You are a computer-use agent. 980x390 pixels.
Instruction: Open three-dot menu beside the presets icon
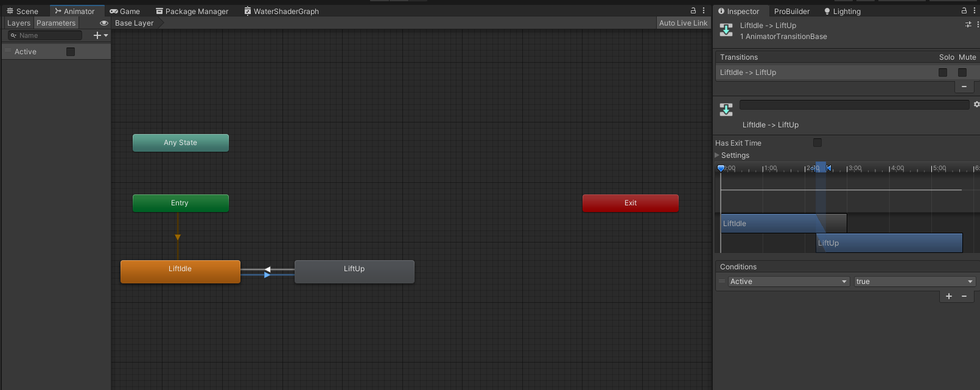point(978,25)
